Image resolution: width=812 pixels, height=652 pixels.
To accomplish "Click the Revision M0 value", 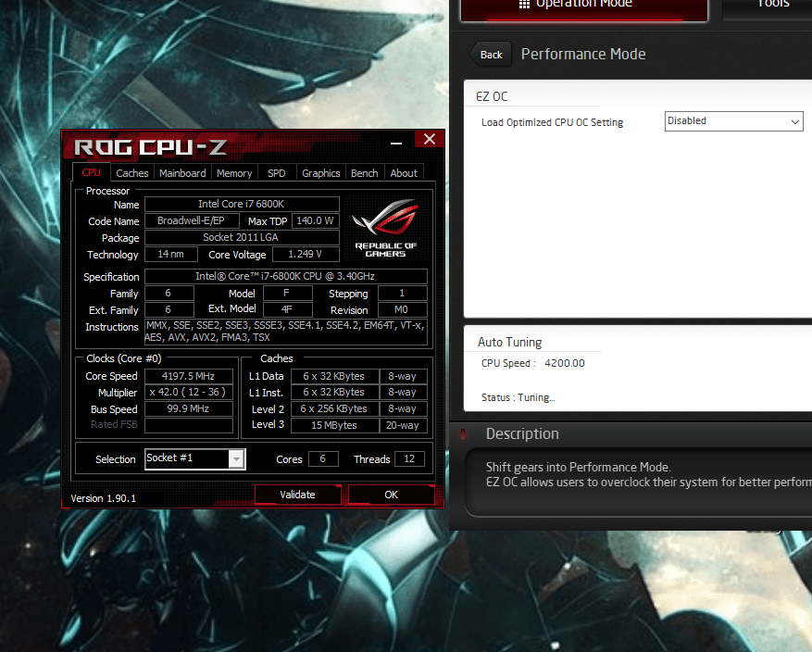I will 403,309.
